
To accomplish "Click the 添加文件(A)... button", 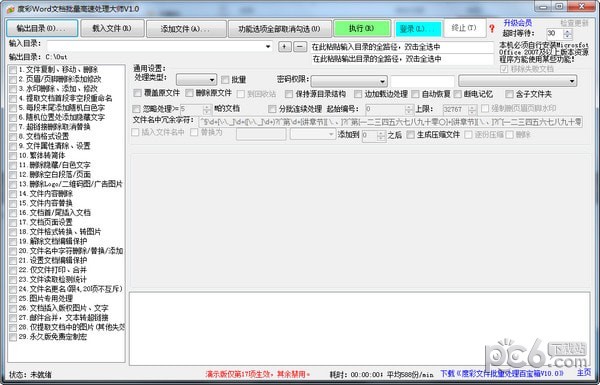I will pyautogui.click(x=186, y=29).
